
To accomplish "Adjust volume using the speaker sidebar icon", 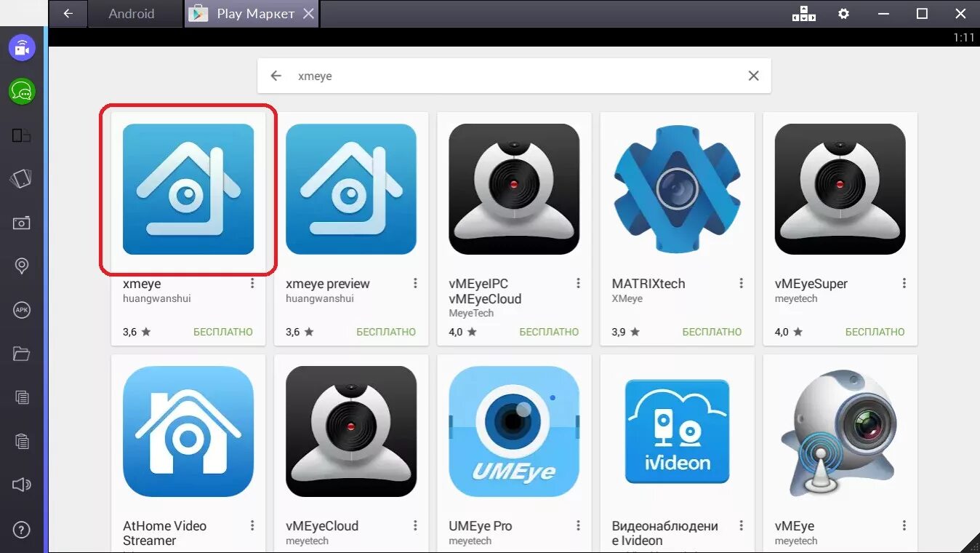I will tap(22, 485).
